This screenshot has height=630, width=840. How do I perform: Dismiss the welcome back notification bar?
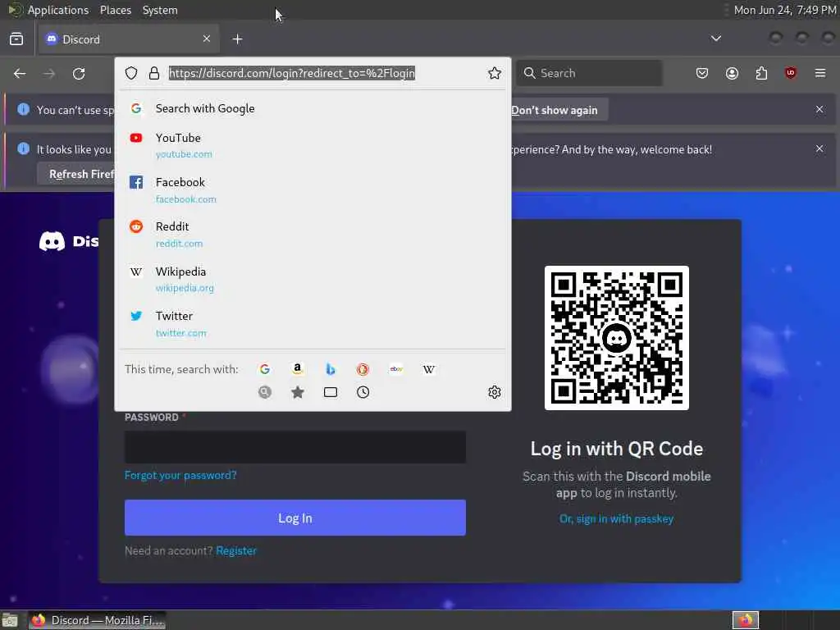click(x=819, y=149)
